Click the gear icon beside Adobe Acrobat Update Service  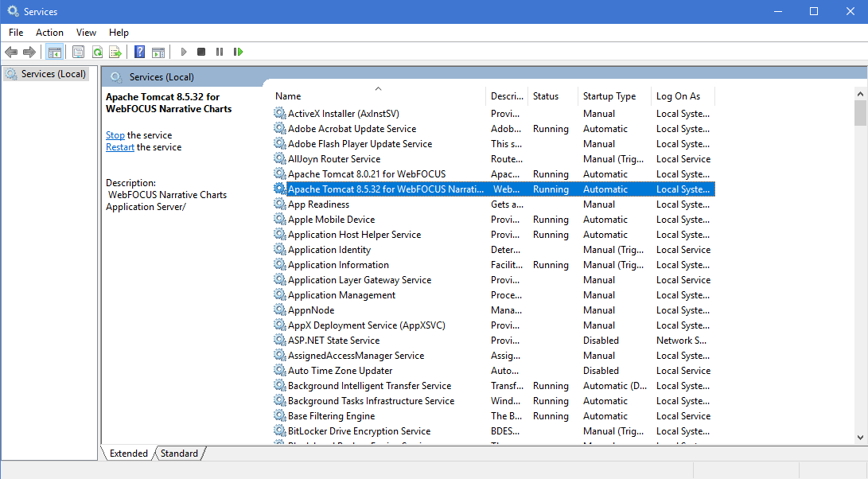(x=279, y=128)
